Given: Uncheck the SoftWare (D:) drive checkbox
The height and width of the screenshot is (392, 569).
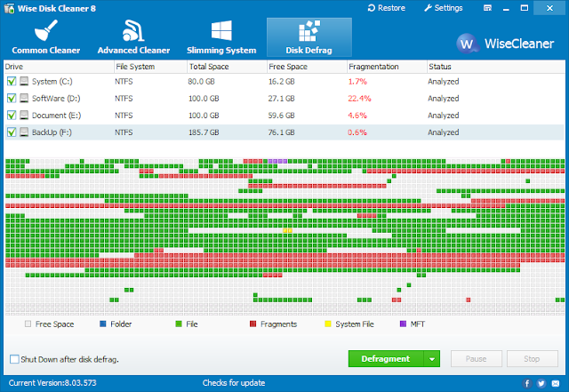Looking at the screenshot, I should (x=12, y=98).
